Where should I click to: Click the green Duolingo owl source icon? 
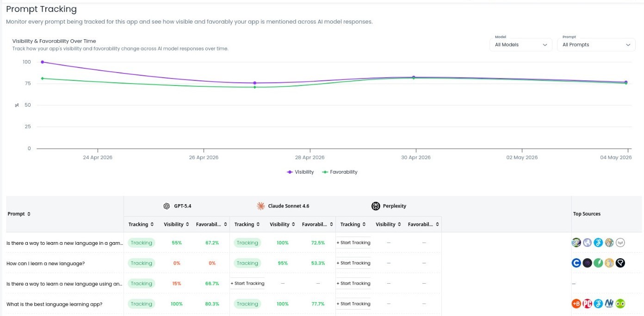(x=620, y=304)
